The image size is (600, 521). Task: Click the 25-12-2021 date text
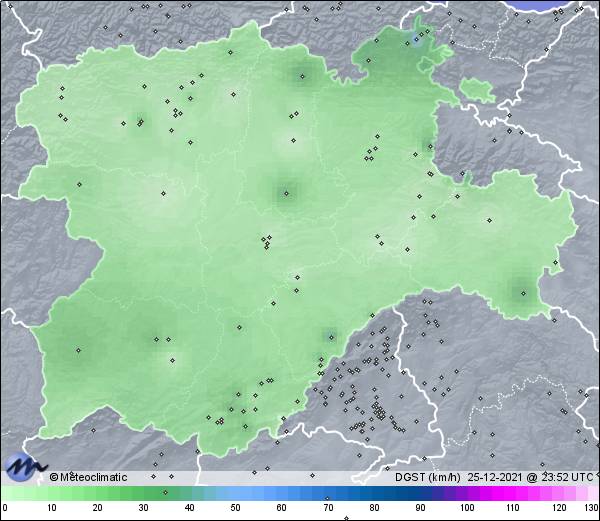[495, 477]
